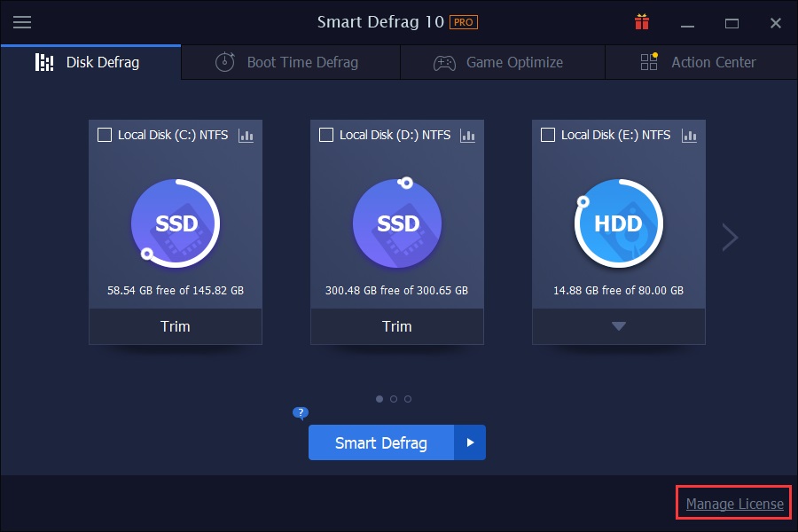Select the first page indicator dot

pyautogui.click(x=379, y=399)
